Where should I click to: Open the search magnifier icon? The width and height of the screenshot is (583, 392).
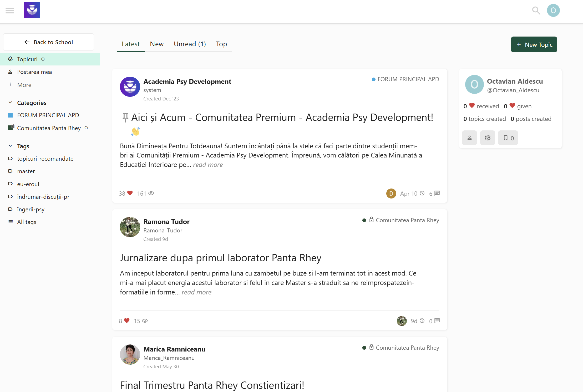(536, 11)
